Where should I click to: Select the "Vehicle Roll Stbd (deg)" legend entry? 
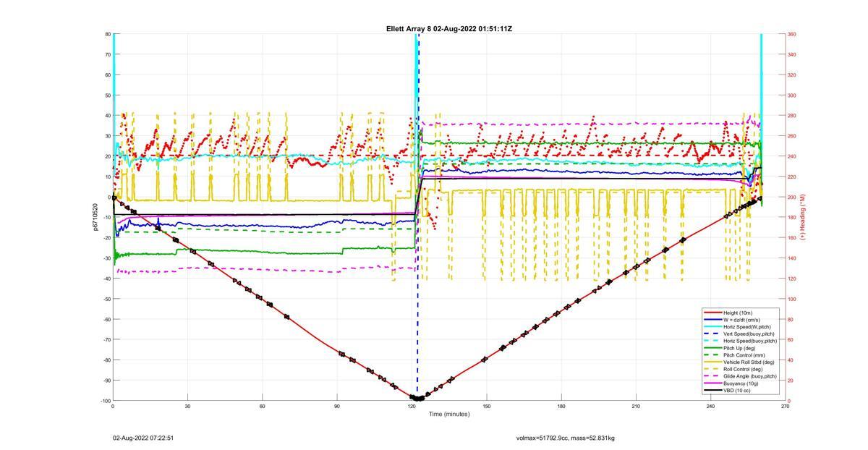point(749,362)
